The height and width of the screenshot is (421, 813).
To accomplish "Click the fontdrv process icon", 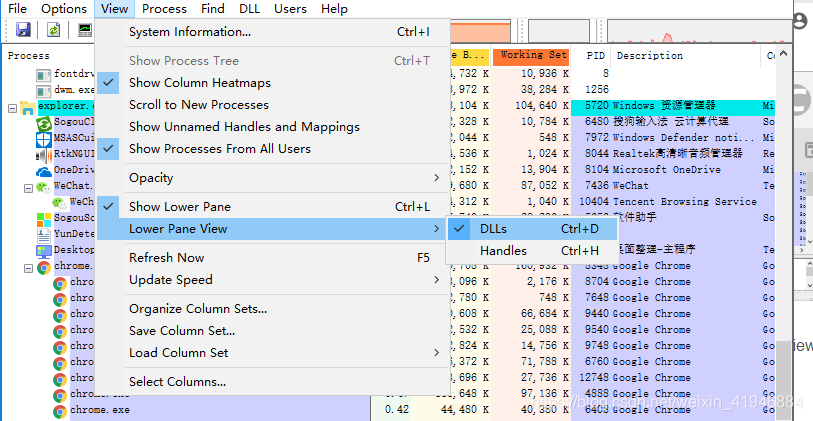I will [44, 76].
